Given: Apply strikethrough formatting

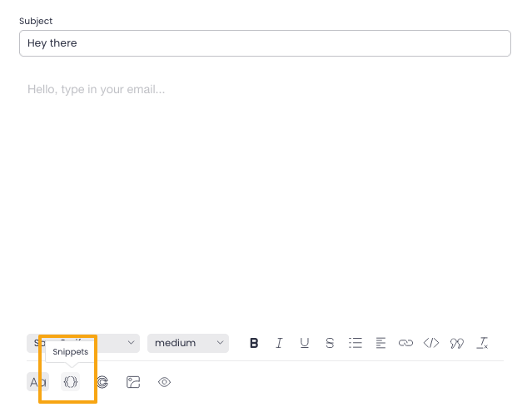Looking at the screenshot, I should [x=330, y=343].
